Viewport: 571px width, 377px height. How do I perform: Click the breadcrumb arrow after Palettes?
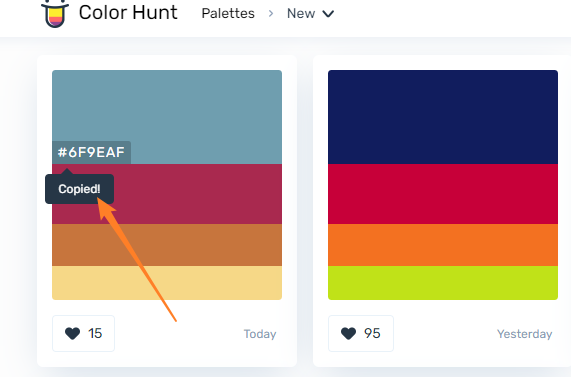tap(271, 13)
